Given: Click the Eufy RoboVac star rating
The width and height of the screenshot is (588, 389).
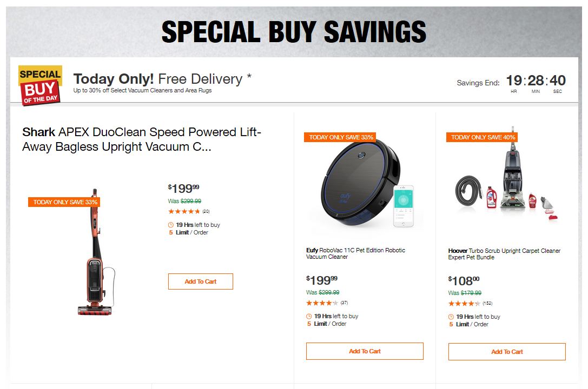Looking at the screenshot, I should [x=322, y=303].
